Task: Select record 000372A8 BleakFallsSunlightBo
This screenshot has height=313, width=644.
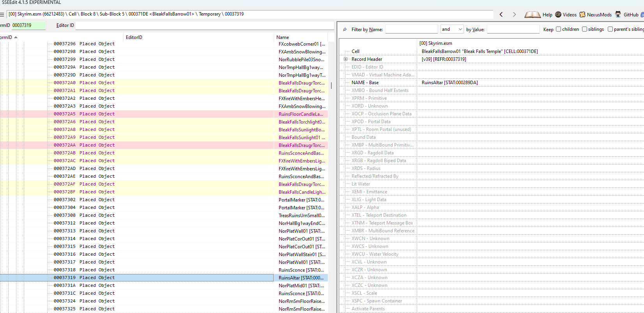Action: (164, 129)
